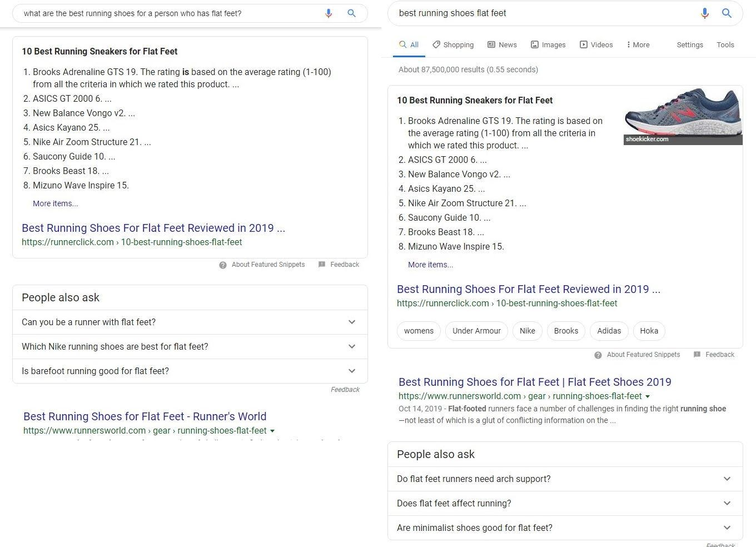Click the 'Under Armour' filter chip
The height and width of the screenshot is (547, 756).
tap(476, 331)
